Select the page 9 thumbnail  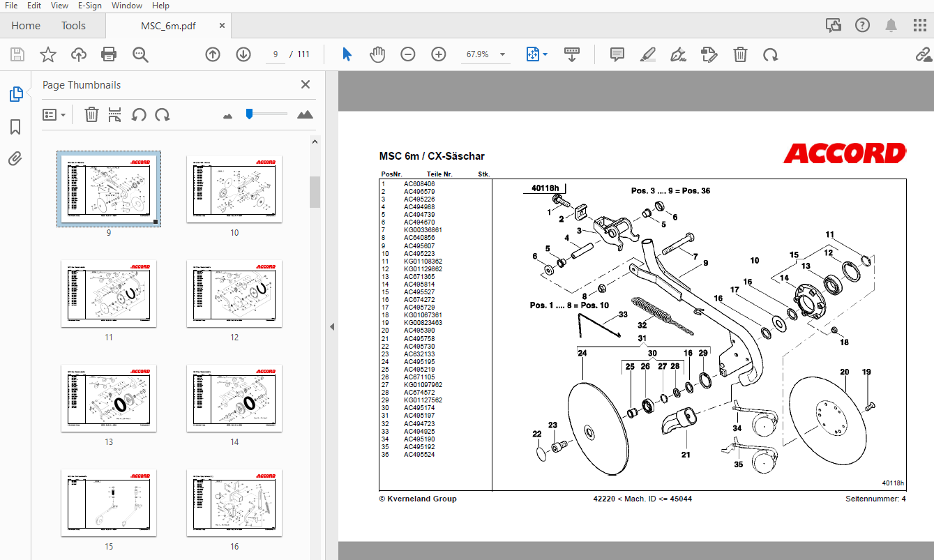point(109,188)
